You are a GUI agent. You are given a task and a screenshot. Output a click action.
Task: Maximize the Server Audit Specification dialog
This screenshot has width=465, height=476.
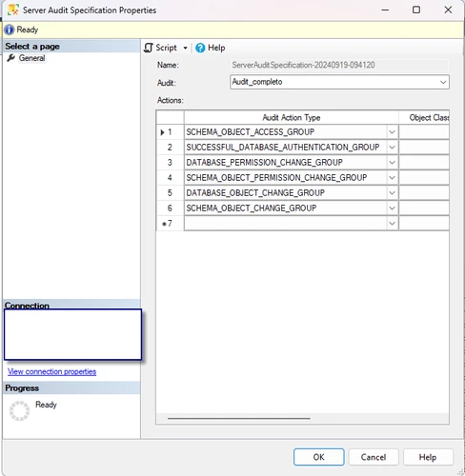pyautogui.click(x=416, y=10)
